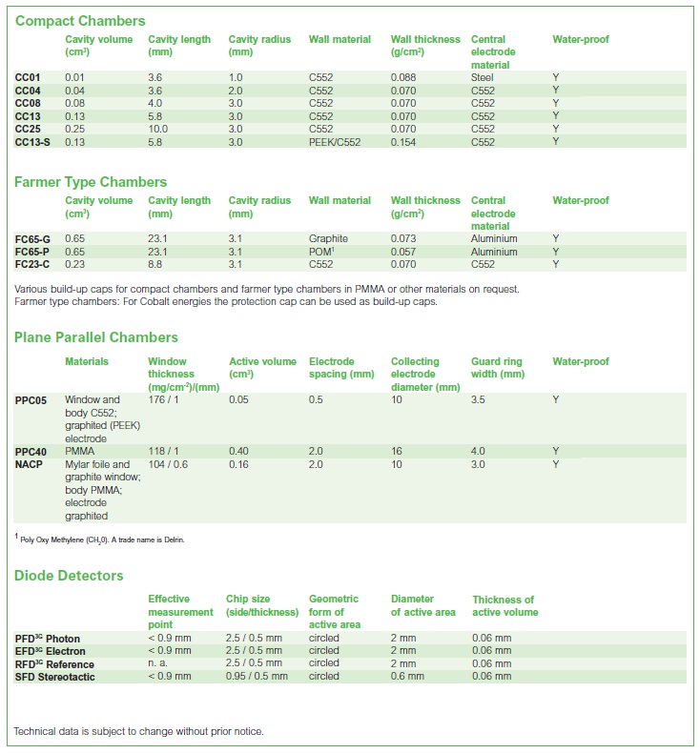
Task: Select the EFD Electron row label
Action: click(50, 651)
